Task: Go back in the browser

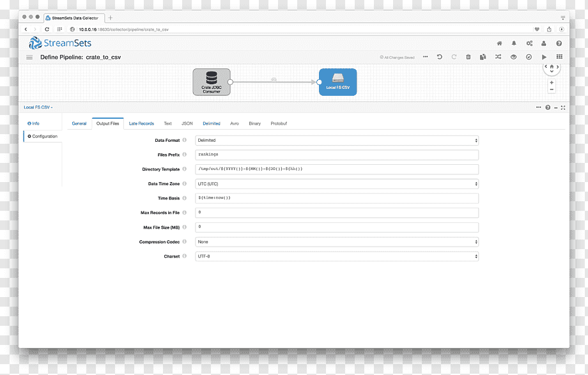Action: 26,29
